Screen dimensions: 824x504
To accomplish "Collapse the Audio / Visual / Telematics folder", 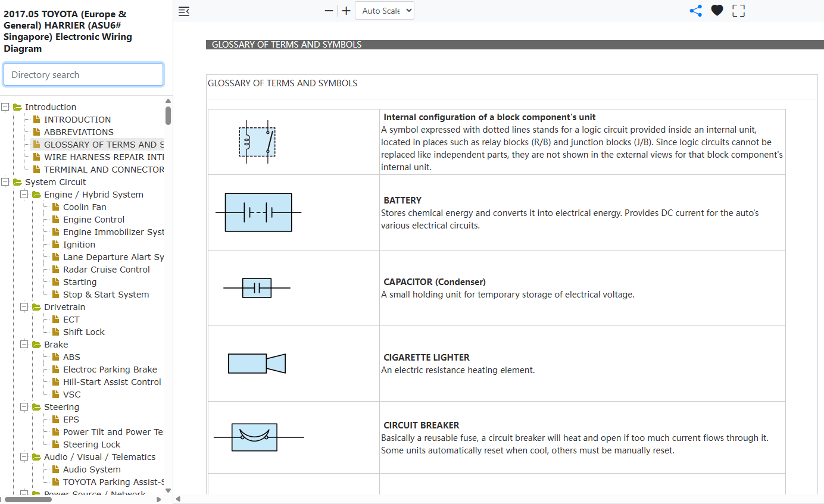I will pyautogui.click(x=25, y=457).
